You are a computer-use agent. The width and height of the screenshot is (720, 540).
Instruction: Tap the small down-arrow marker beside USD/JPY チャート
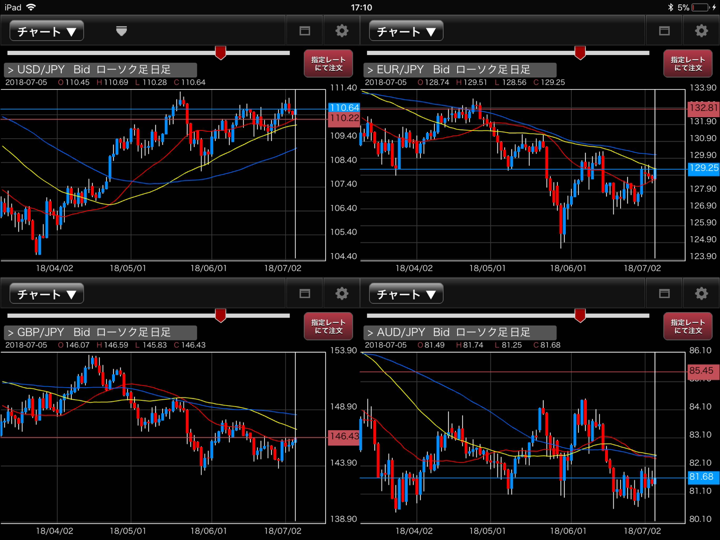pos(121,31)
